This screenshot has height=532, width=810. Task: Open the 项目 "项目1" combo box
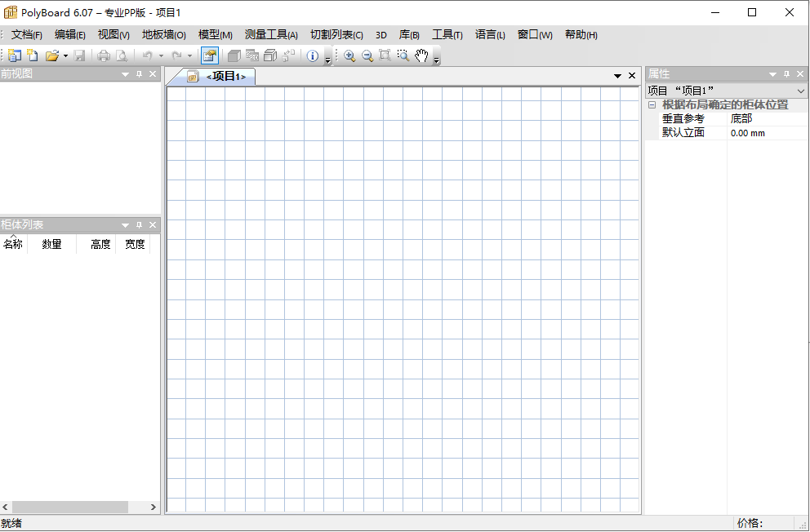[x=726, y=91]
